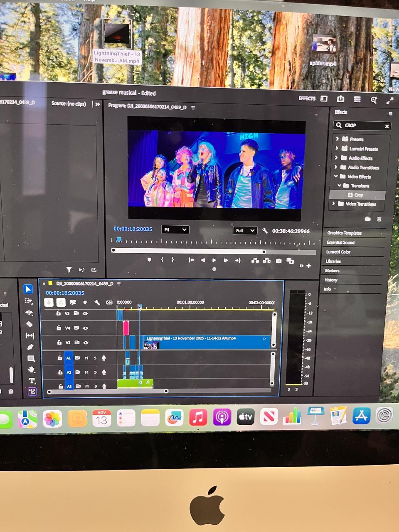Select the Ripple Edit tool
This screenshot has height=532, width=399.
pyautogui.click(x=29, y=313)
